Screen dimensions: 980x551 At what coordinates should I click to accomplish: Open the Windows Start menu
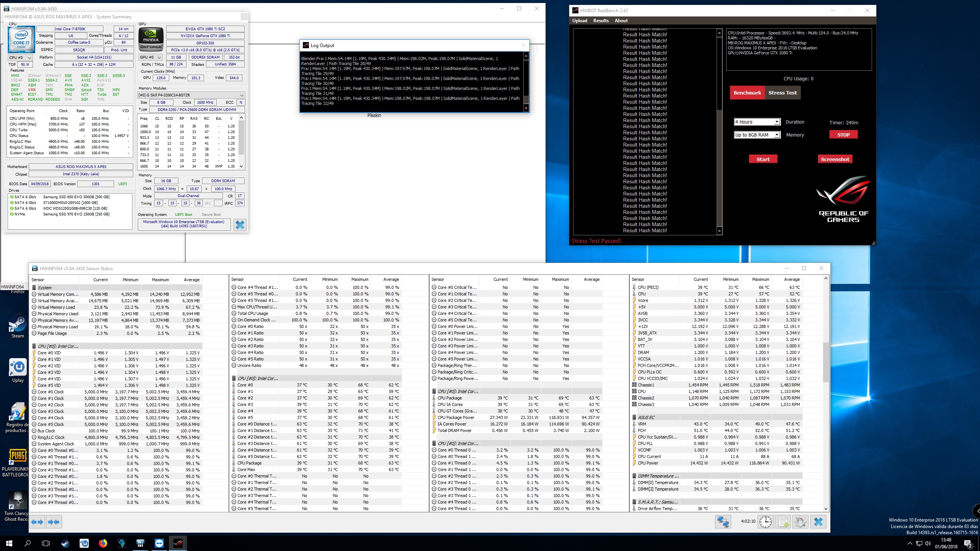9,543
